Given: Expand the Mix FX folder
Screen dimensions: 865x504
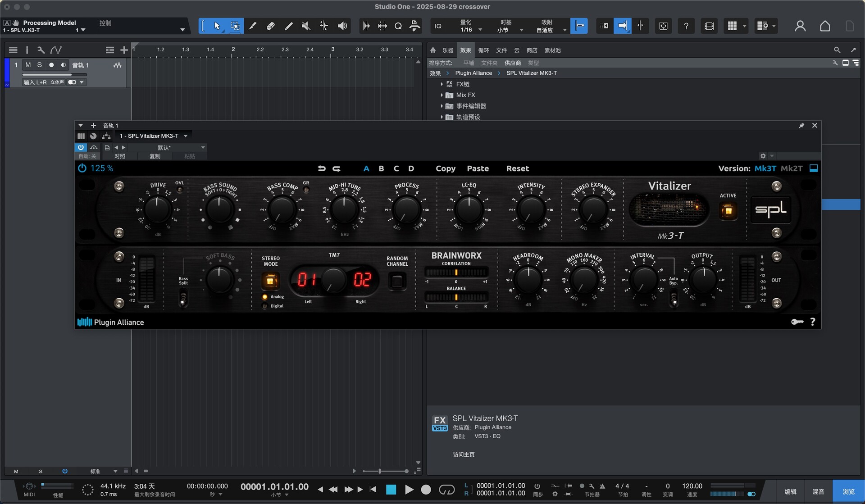Looking at the screenshot, I should [x=442, y=95].
